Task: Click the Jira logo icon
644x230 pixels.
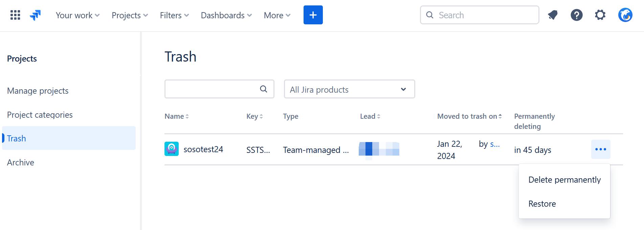Action: pyautogui.click(x=35, y=15)
